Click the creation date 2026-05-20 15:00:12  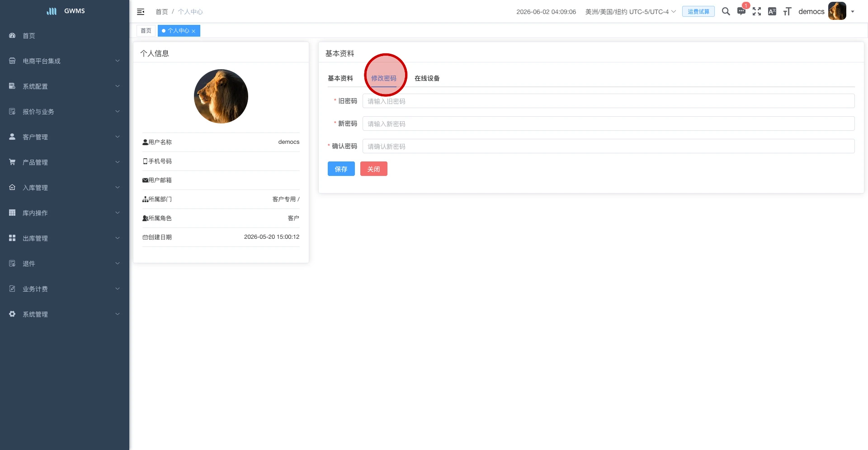click(x=272, y=237)
